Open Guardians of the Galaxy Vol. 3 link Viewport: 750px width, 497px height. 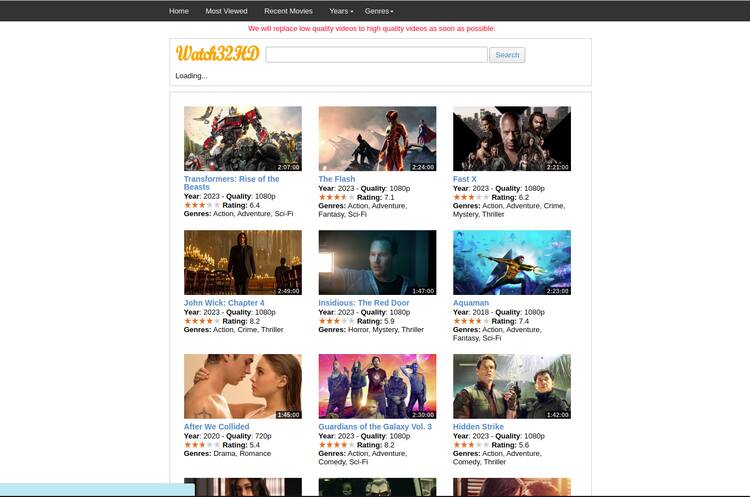(375, 427)
